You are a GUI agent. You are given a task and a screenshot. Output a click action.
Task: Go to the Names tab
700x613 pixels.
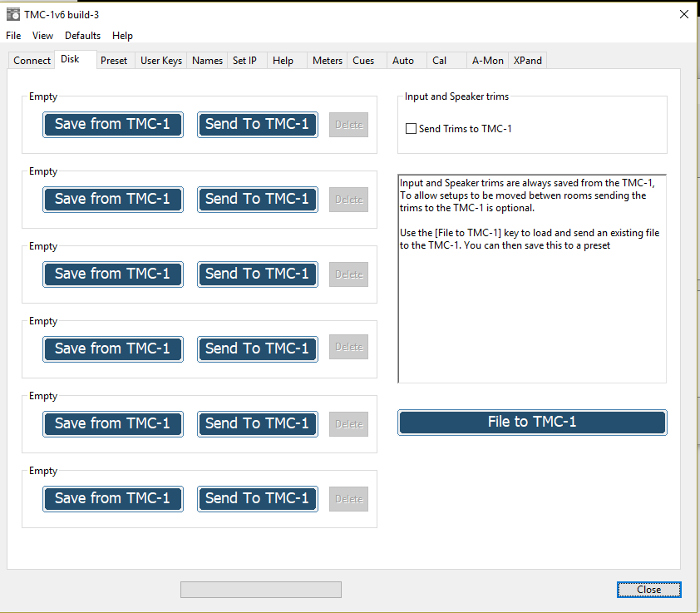coord(207,61)
